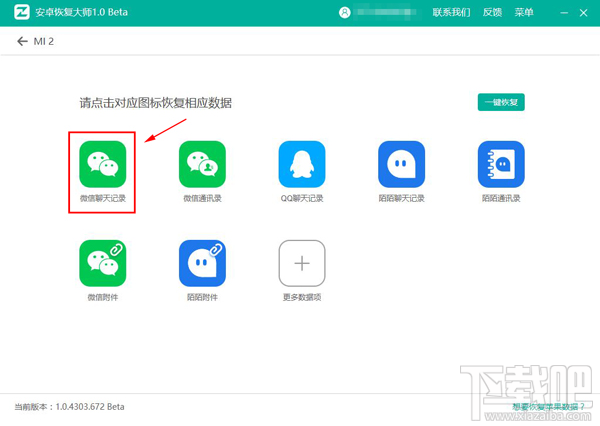Open Momo contacts notebook icon (陌陌通讯录)
Image resolution: width=600 pixels, height=426 pixels.
pos(501,164)
